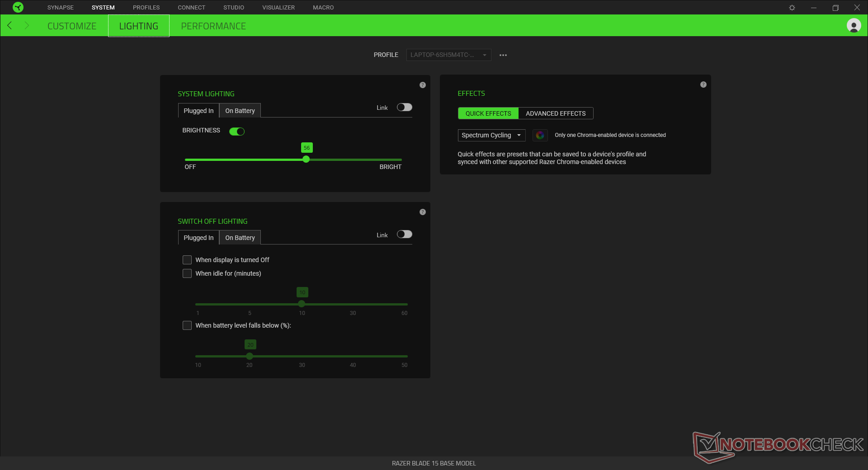Viewport: 868px width, 470px height.
Task: Open the PROFILES top menu
Action: coord(146,8)
